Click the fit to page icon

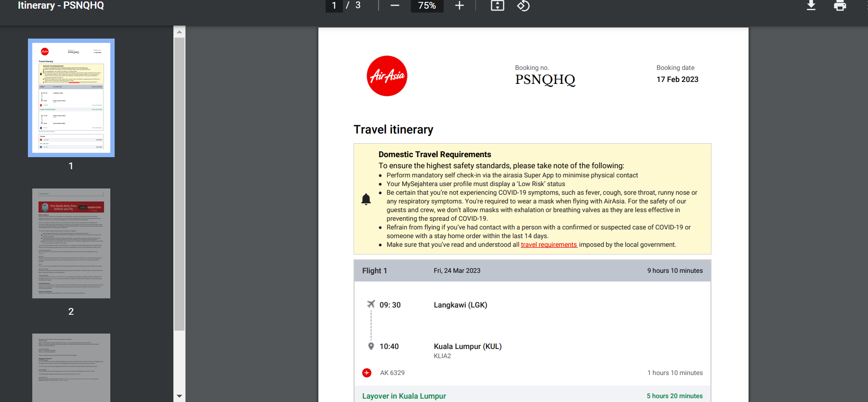(498, 5)
